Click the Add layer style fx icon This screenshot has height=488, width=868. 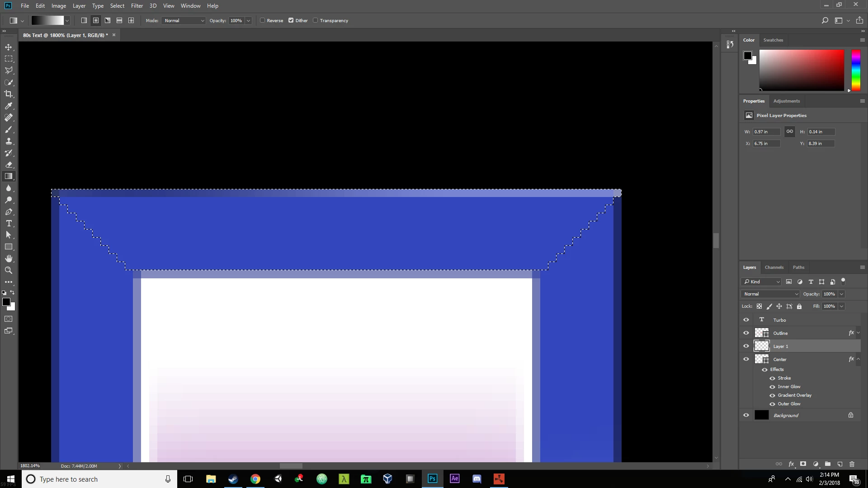click(x=791, y=464)
